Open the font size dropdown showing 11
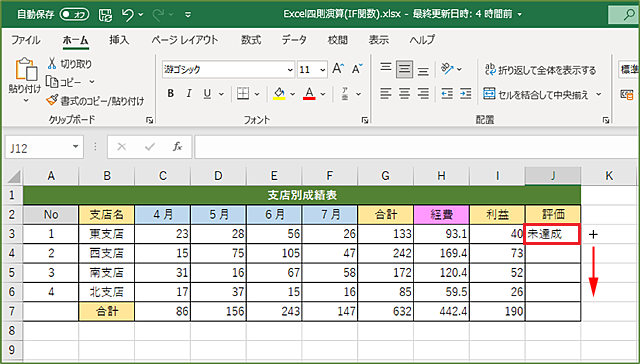The height and width of the screenshot is (364, 640). click(x=322, y=70)
